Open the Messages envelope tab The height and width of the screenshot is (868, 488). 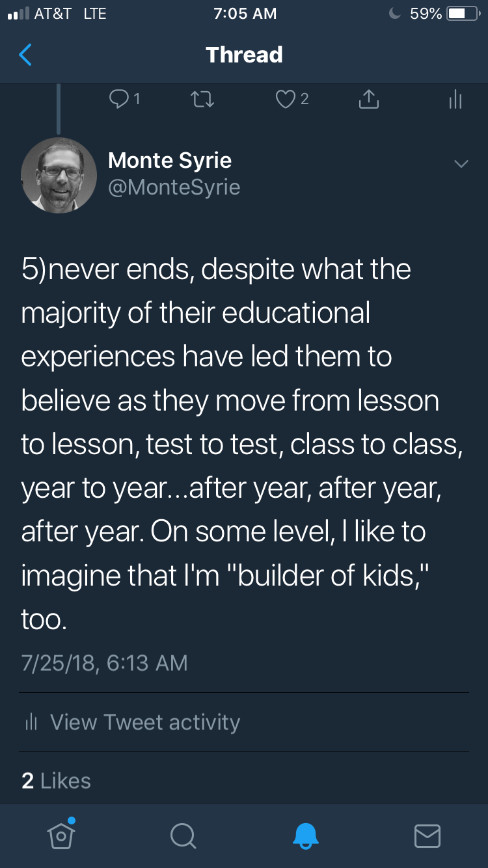tap(427, 835)
